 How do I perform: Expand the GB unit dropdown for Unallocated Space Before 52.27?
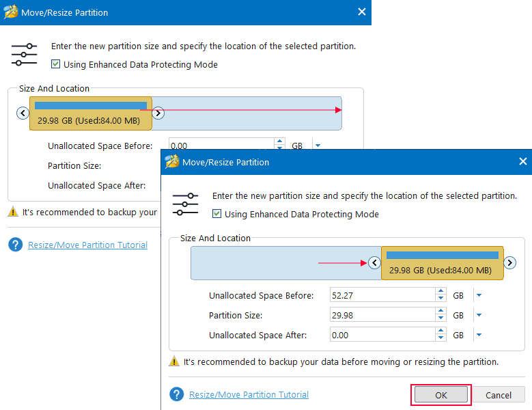[x=479, y=296]
